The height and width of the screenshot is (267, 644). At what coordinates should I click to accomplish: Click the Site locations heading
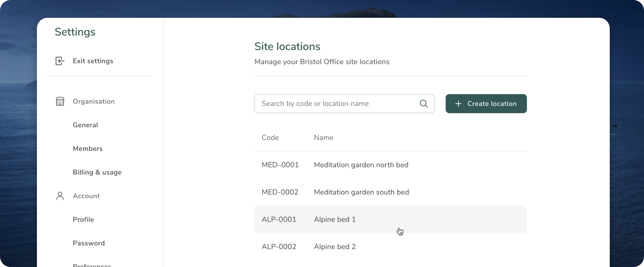click(x=287, y=46)
